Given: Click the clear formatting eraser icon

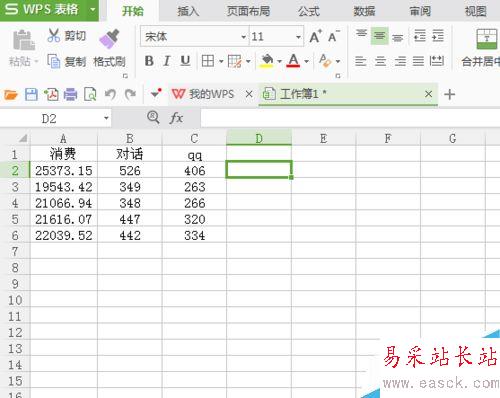Looking at the screenshot, I should coord(325,61).
